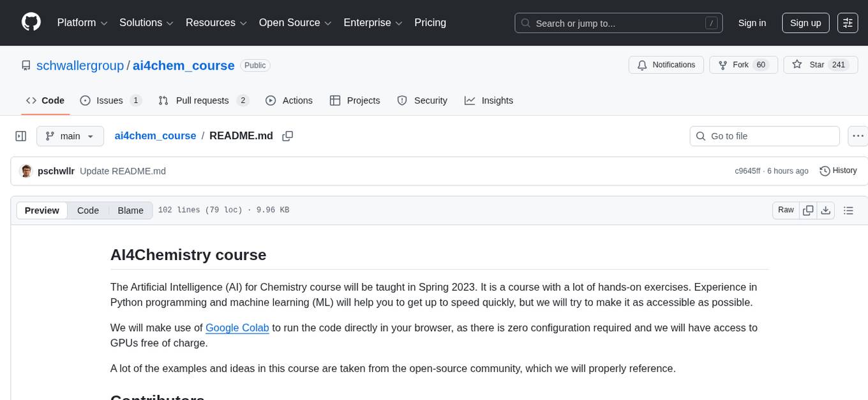The height and width of the screenshot is (400, 868).
Task: Click the Go to file field
Action: tap(764, 135)
